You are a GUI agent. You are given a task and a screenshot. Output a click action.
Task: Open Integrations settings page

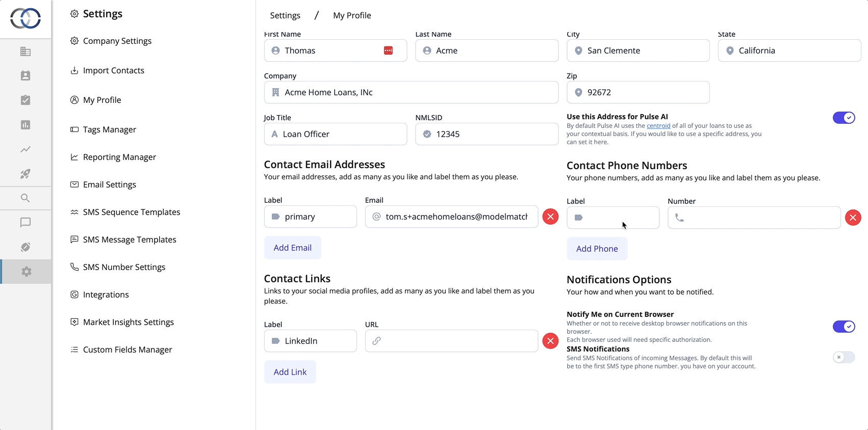pyautogui.click(x=106, y=294)
